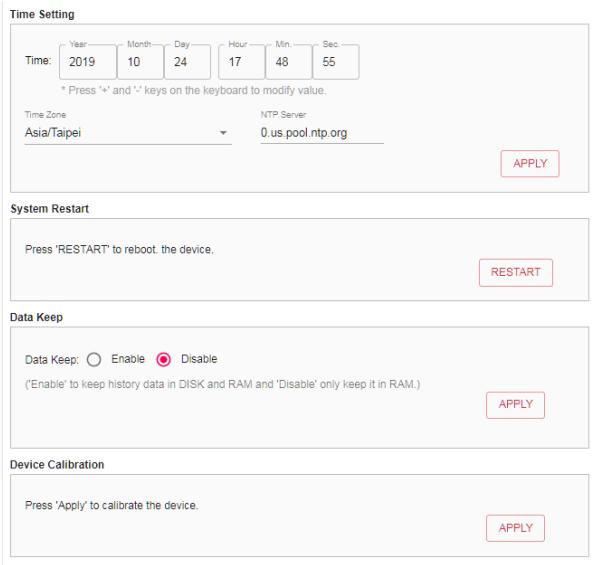Image resolution: width=595 pixels, height=565 pixels.
Task: Select the Disable radio for Data Keep
Action: click(164, 359)
